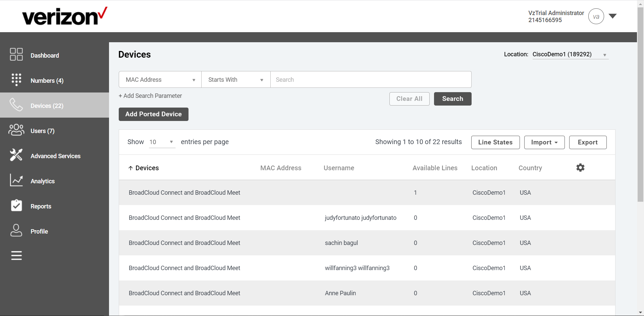
Task: Click the Numbers dial-pad icon
Action: click(x=16, y=79)
